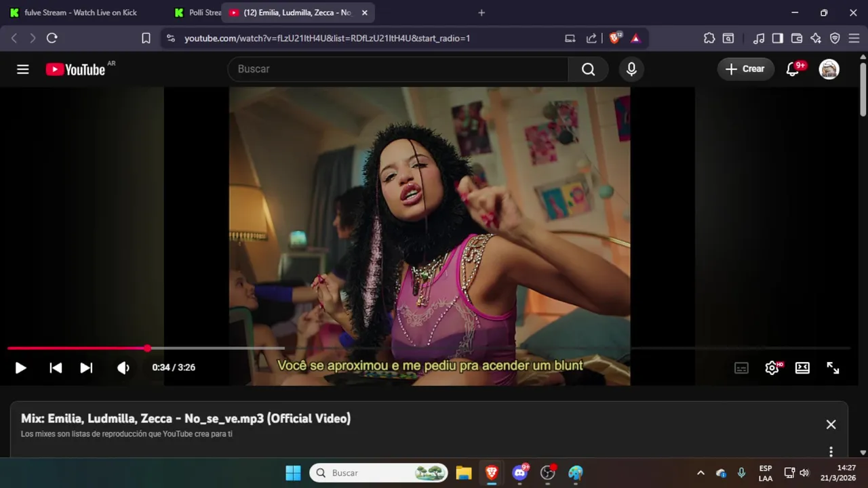Open File Explorer from the taskbar
The height and width of the screenshot is (488, 868).
pos(464,473)
